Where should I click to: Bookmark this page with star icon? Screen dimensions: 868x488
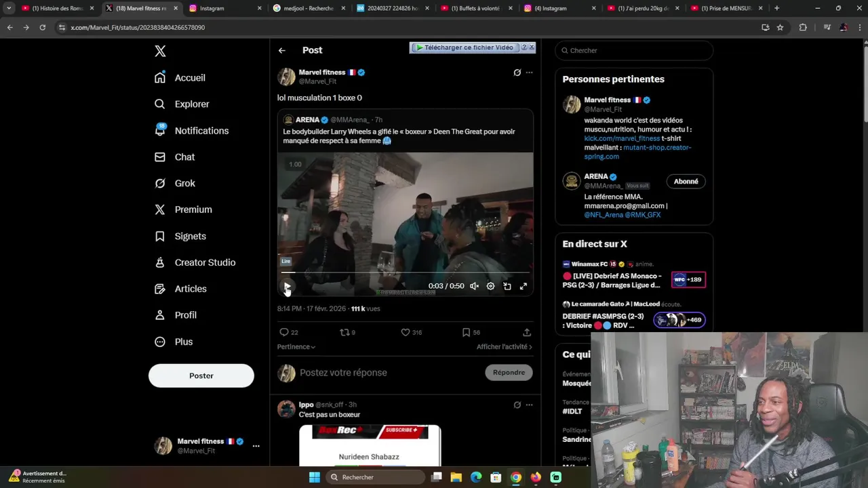pos(780,27)
